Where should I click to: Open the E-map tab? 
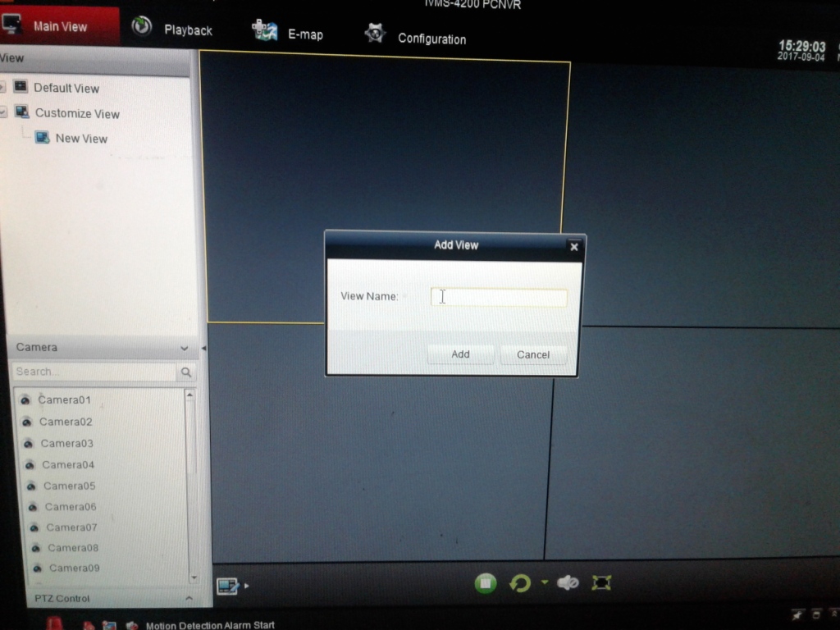[x=288, y=34]
